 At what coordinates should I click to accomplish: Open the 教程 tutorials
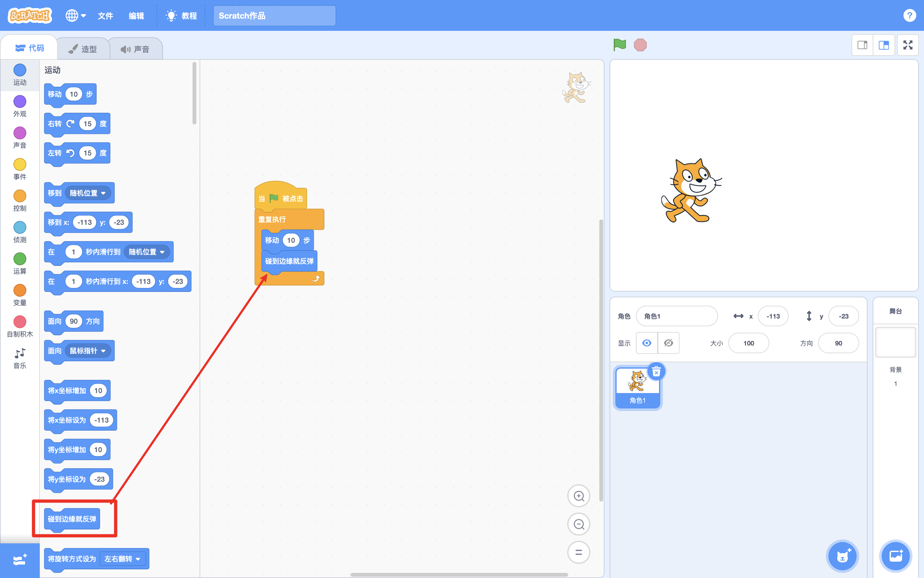pyautogui.click(x=181, y=16)
